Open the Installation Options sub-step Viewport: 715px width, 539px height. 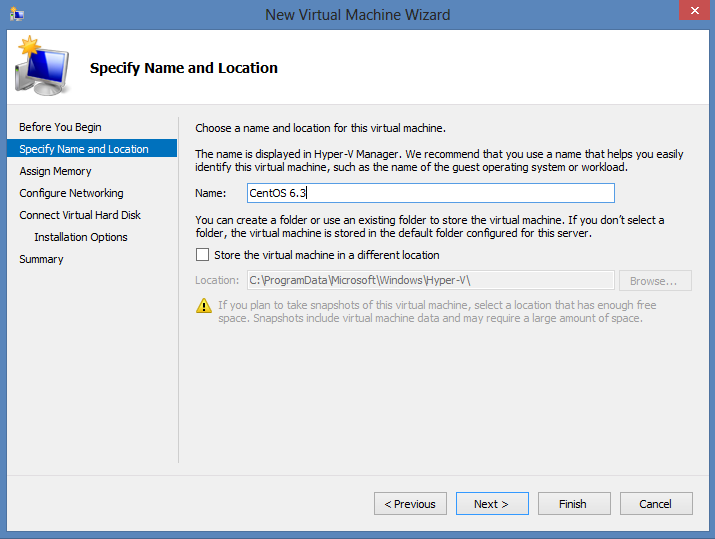coord(81,237)
